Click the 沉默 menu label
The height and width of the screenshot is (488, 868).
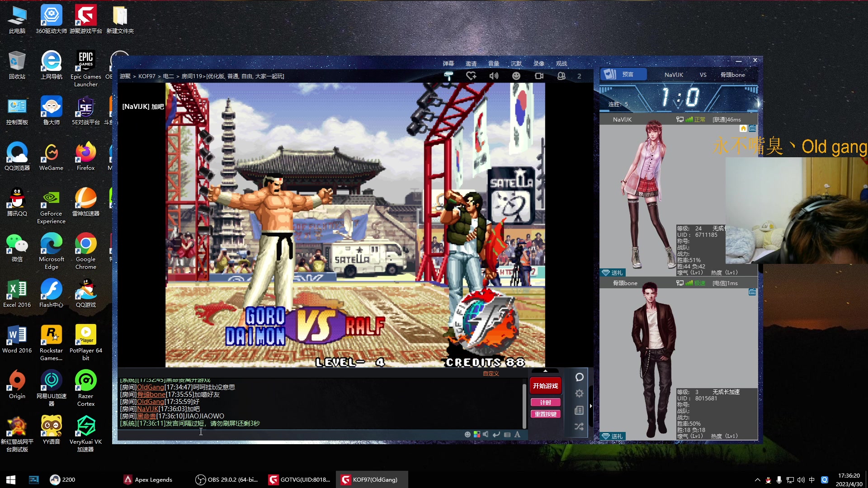[x=516, y=64]
